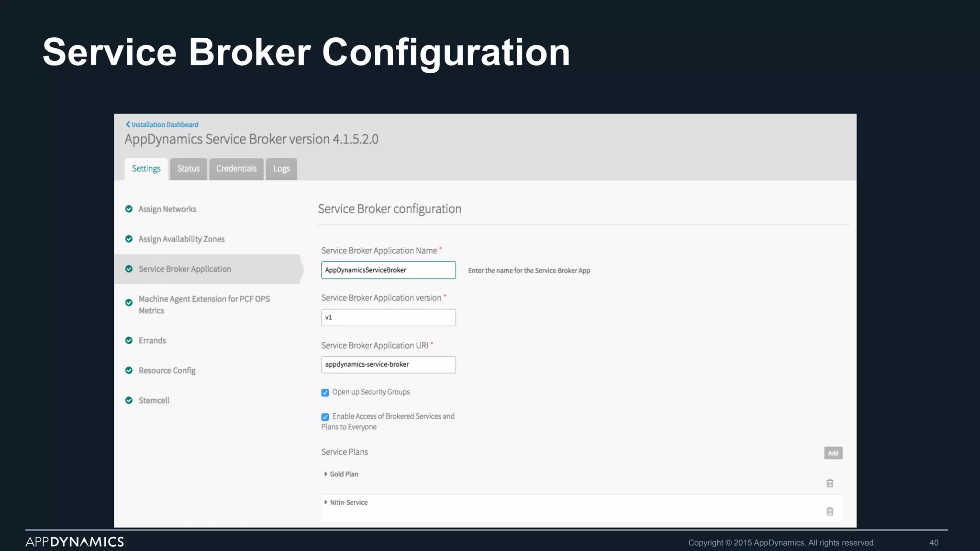Delete the Gold Plan with trash icon
Viewport: 980px width, 551px height.
click(x=830, y=483)
